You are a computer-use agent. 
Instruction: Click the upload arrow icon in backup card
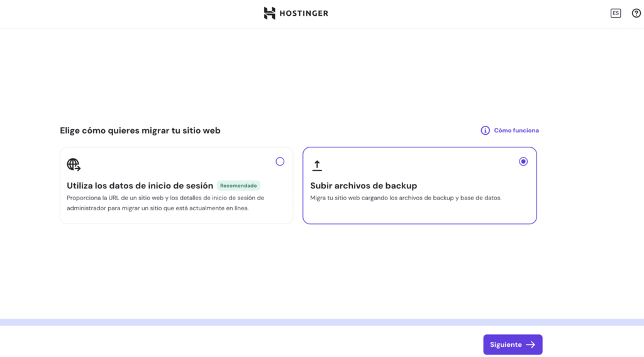pos(317,166)
